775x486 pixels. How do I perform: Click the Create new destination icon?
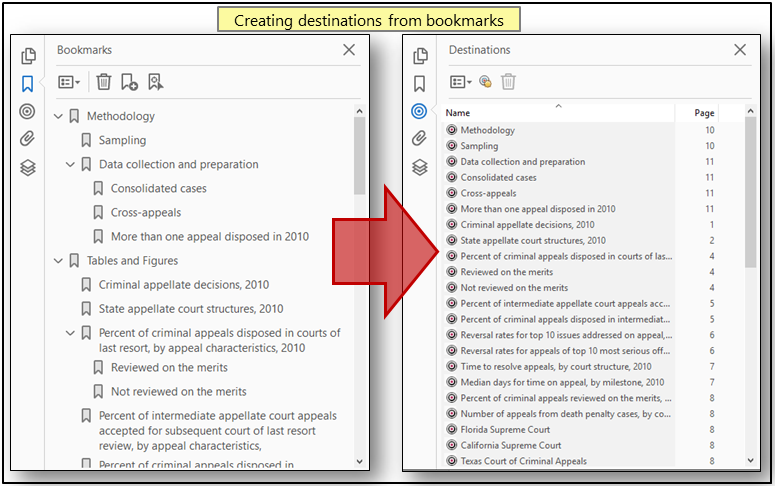[485, 82]
